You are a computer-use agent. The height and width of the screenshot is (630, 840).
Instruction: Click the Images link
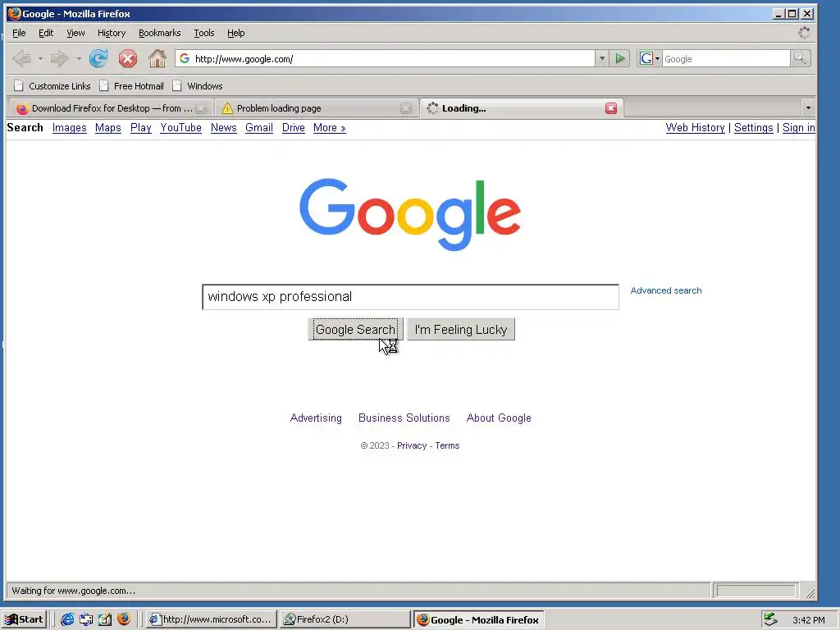[x=69, y=127]
